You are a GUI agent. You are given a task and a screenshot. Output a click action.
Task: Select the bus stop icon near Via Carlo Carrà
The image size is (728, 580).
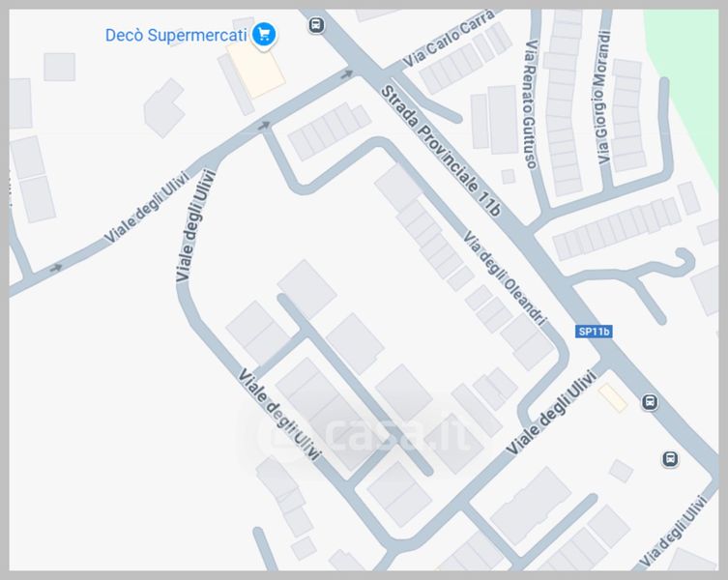tap(316, 24)
